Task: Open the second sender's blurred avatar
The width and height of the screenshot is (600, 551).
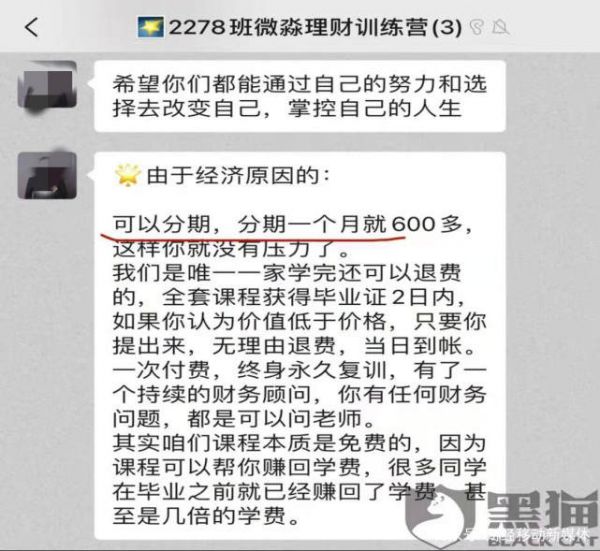Action: coord(47,176)
